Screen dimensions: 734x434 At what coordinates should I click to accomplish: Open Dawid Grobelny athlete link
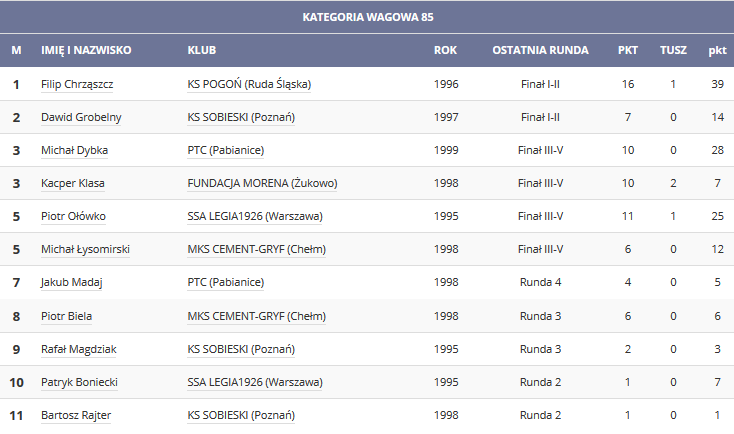click(81, 117)
